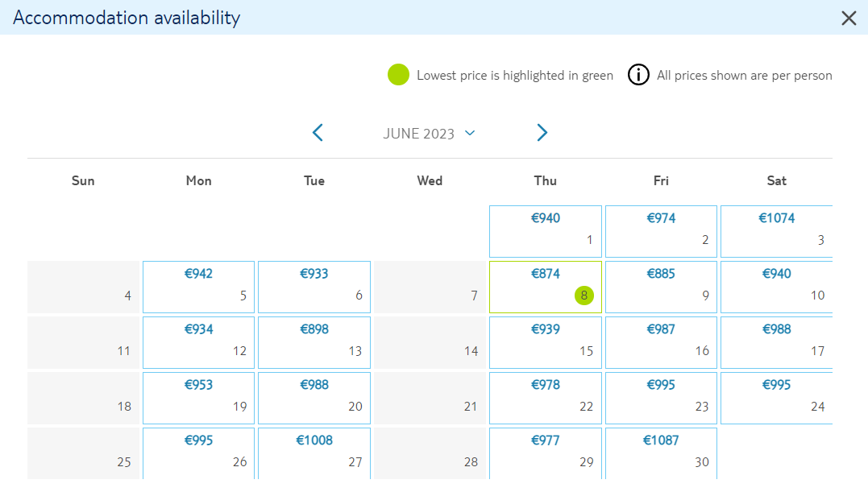This screenshot has height=492, width=868.
Task: Advance to next month with right arrow
Action: tap(542, 133)
